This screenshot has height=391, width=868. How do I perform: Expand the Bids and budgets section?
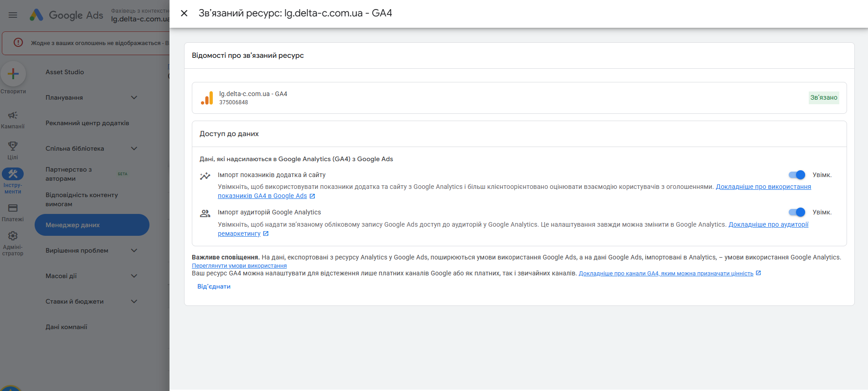134,301
